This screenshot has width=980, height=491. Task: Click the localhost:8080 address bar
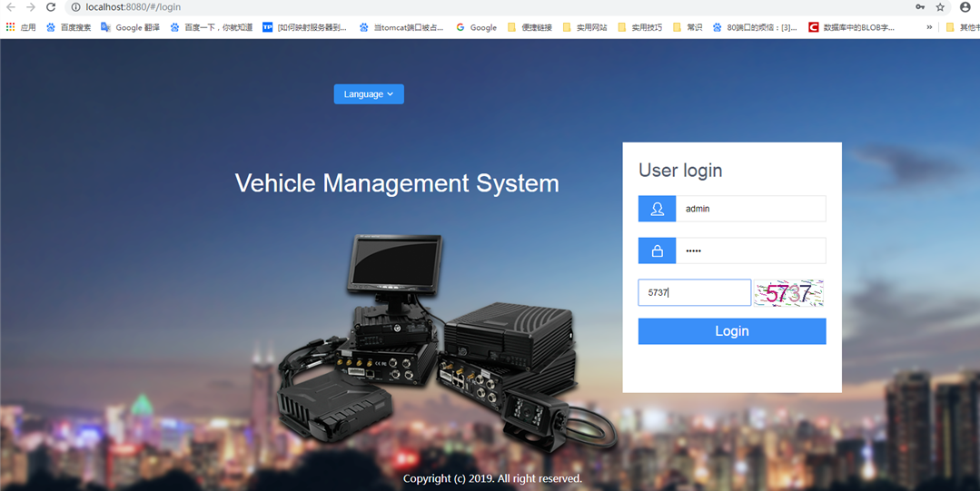coord(488,7)
